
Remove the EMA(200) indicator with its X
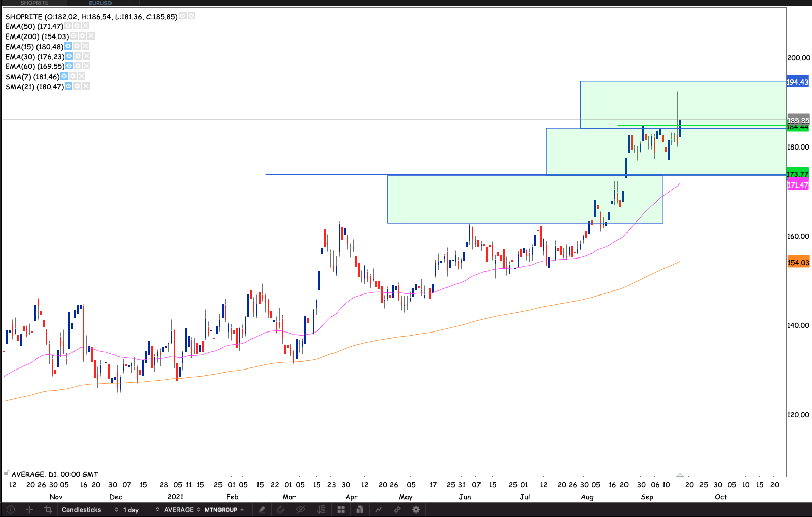click(91, 36)
